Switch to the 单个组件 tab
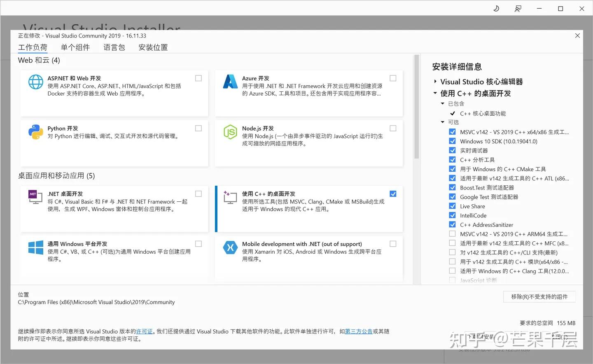The height and width of the screenshot is (364, 593). (x=75, y=47)
